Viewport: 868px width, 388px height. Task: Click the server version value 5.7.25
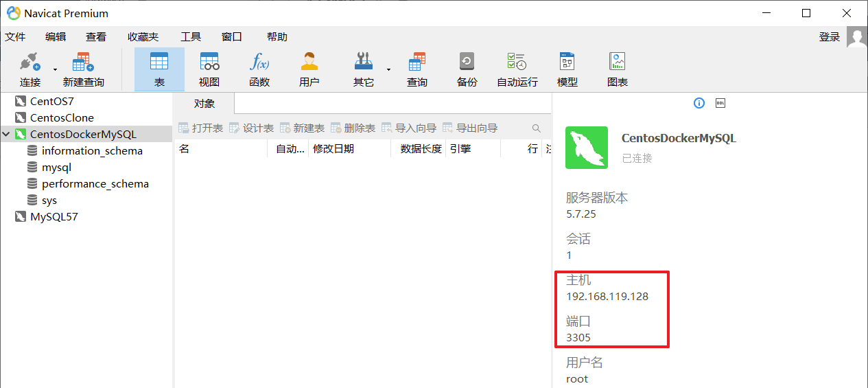point(581,214)
